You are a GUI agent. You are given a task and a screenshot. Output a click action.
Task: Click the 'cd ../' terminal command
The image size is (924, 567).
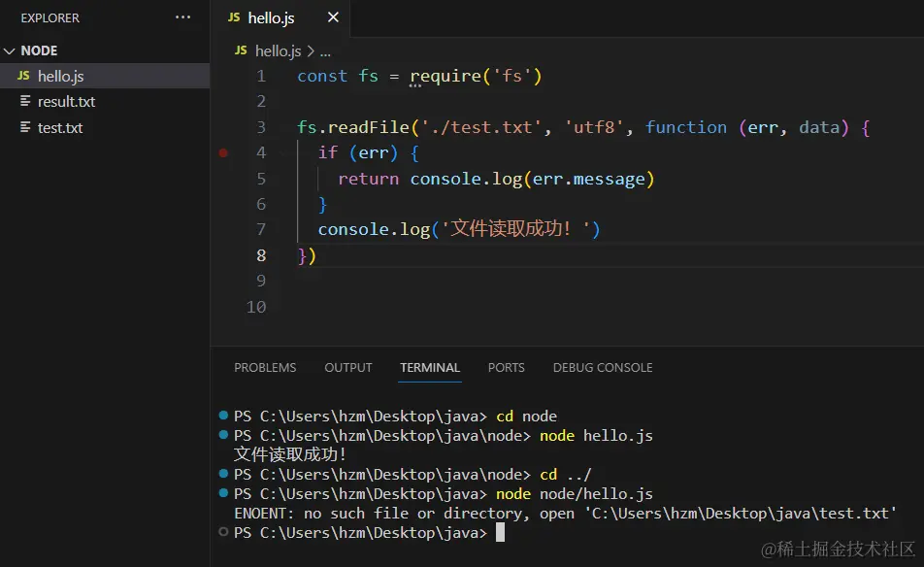pyautogui.click(x=566, y=475)
